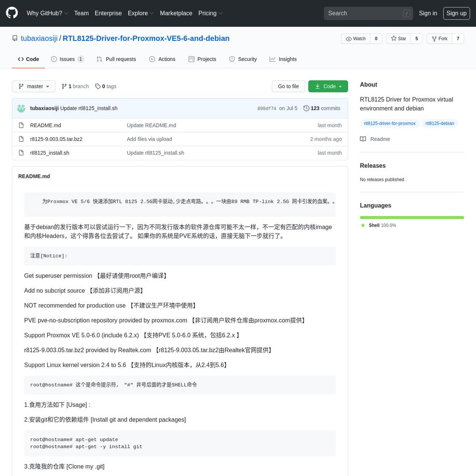This screenshot has height=476, width=476.
Task: View the 1 branch link
Action: pos(75,86)
